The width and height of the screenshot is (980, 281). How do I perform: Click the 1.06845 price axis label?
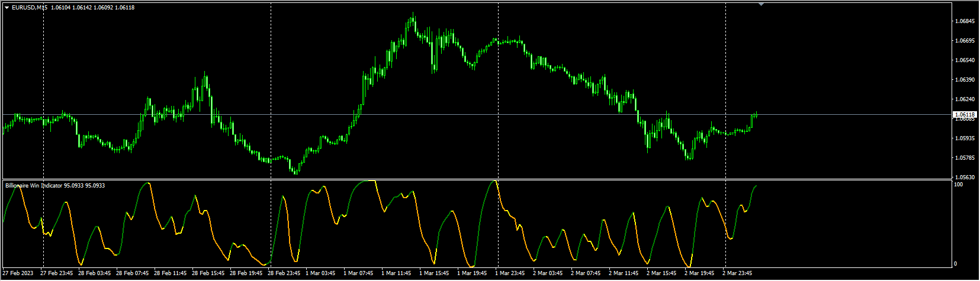point(965,21)
